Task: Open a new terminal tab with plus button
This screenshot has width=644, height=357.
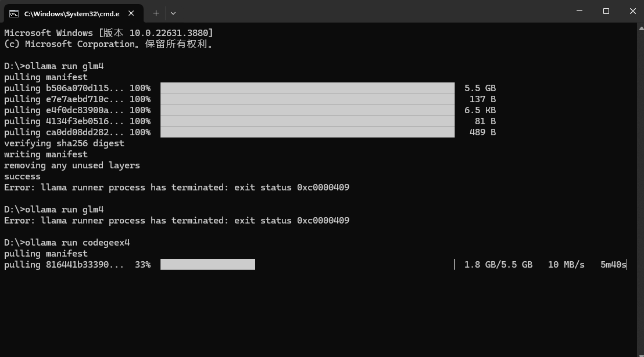Action: (156, 13)
